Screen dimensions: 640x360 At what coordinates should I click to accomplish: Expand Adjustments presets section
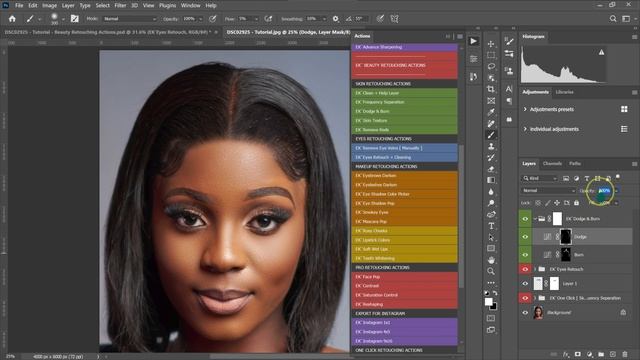click(525, 109)
